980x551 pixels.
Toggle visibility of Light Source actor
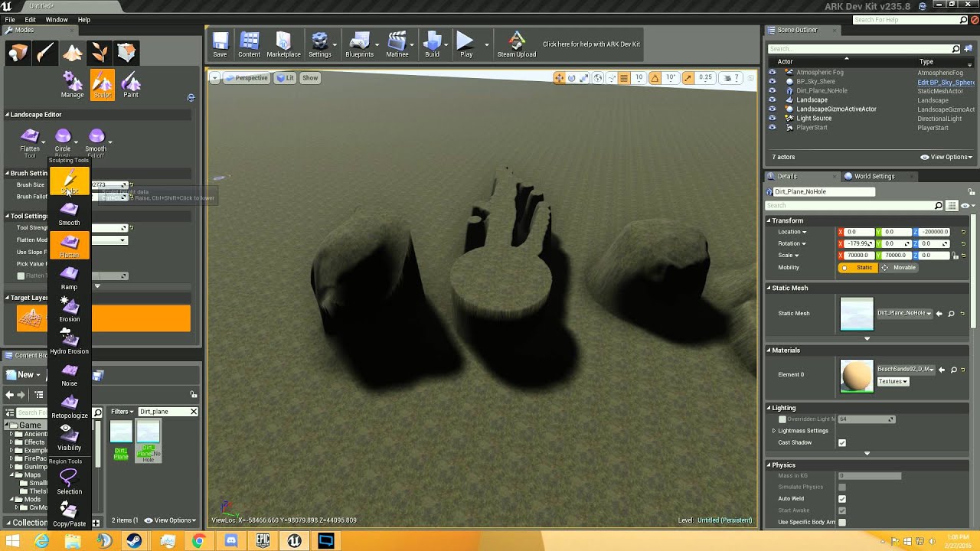[x=772, y=119]
